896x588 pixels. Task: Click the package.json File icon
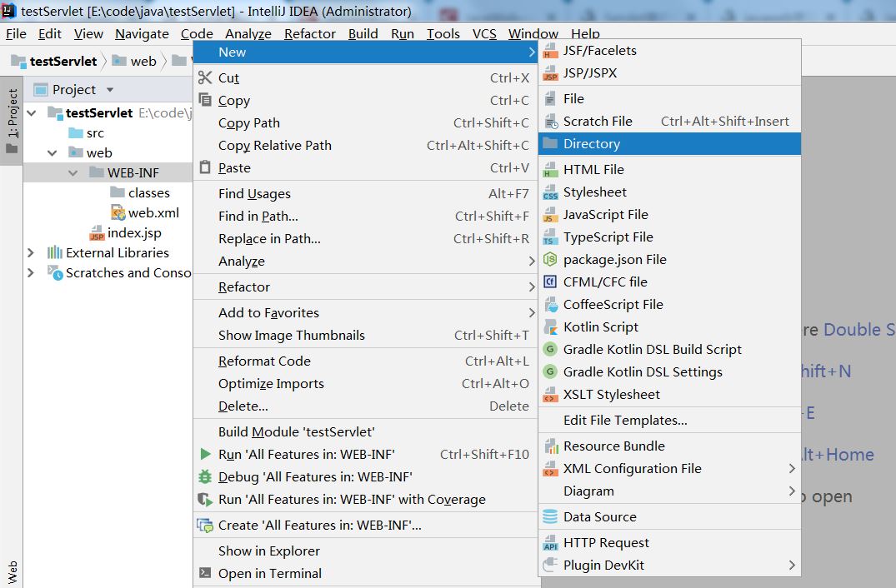pyautogui.click(x=550, y=259)
